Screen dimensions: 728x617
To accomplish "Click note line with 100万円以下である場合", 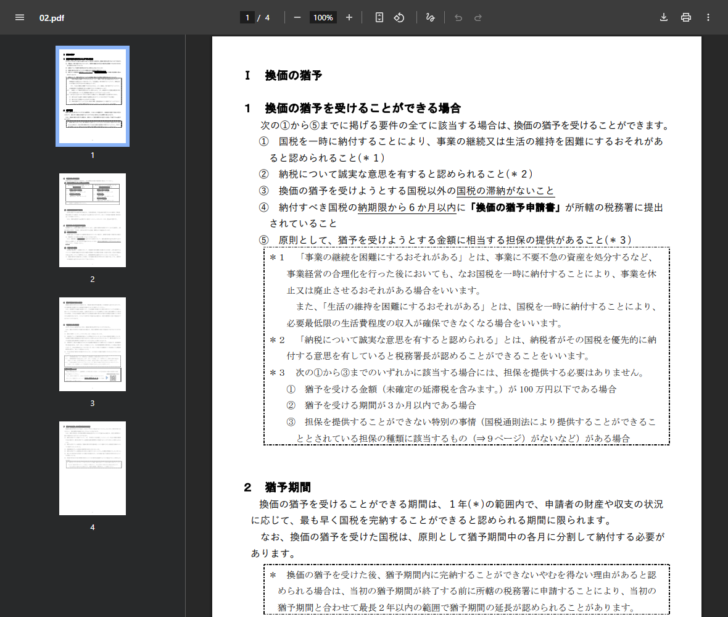I will coord(451,389).
